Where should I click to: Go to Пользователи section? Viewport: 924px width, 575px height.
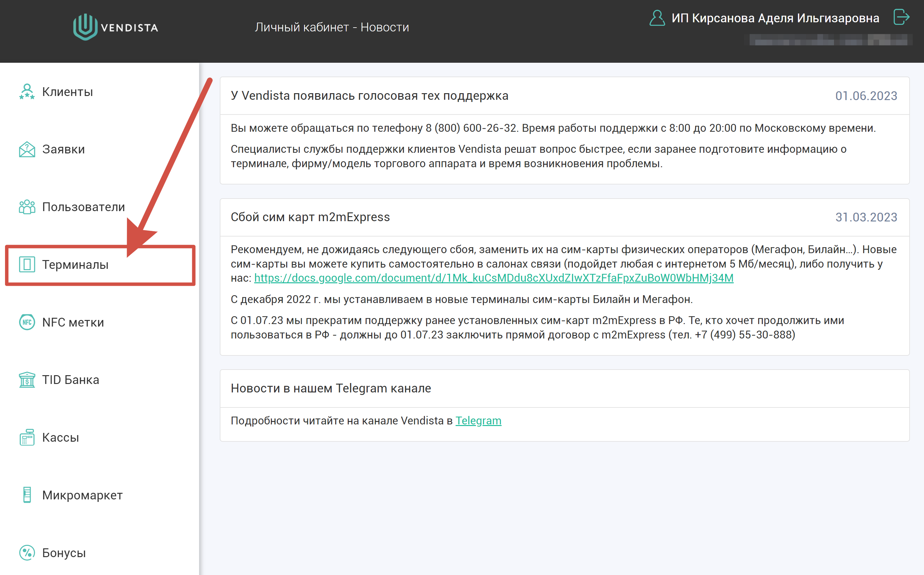(x=83, y=207)
